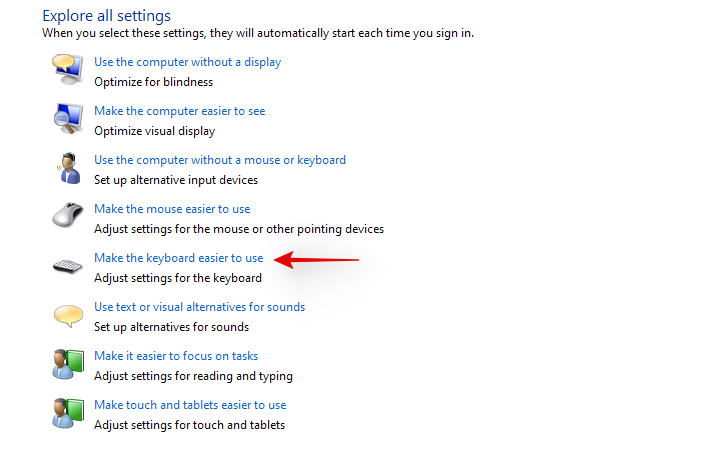Click the 'Explore all settings' heading

pos(106,16)
